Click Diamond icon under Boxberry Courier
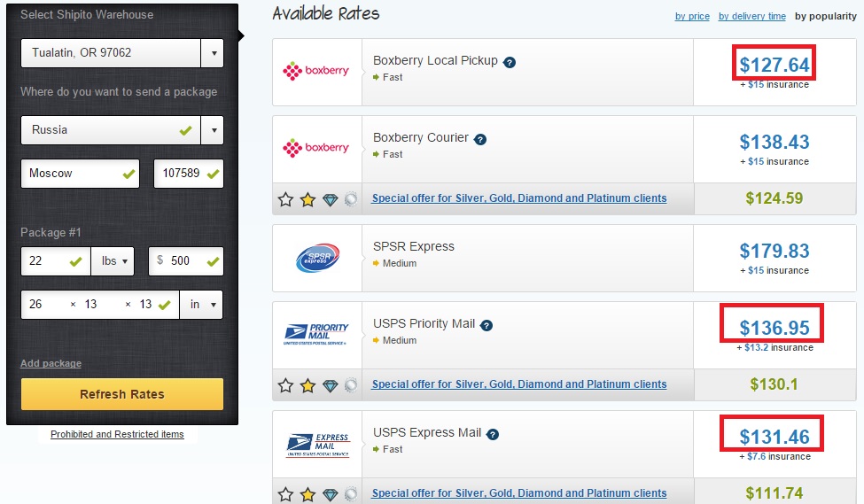 [330, 199]
